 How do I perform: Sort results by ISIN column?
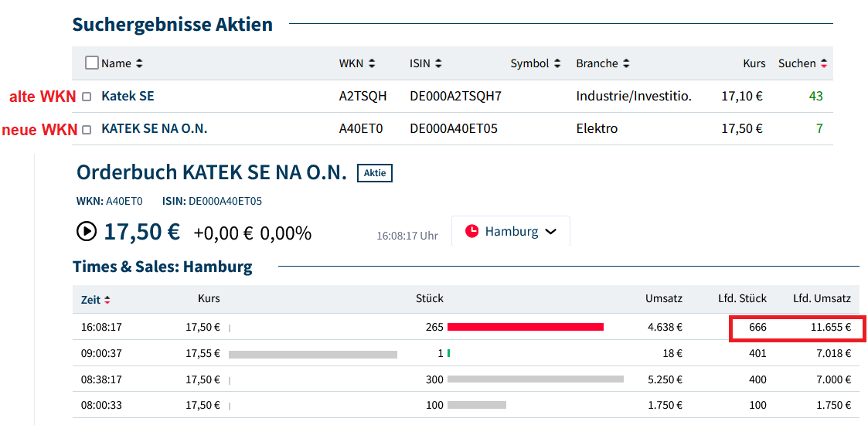pyautogui.click(x=437, y=63)
